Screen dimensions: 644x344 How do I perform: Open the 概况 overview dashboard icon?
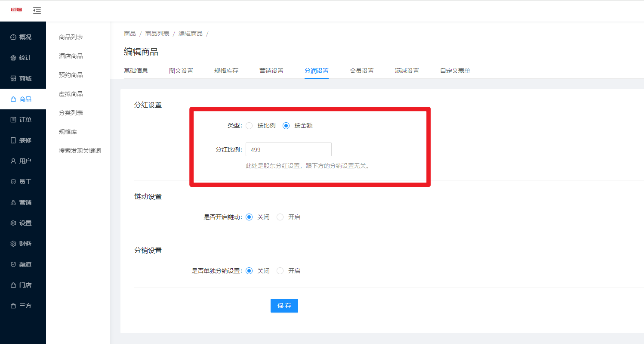(13, 37)
